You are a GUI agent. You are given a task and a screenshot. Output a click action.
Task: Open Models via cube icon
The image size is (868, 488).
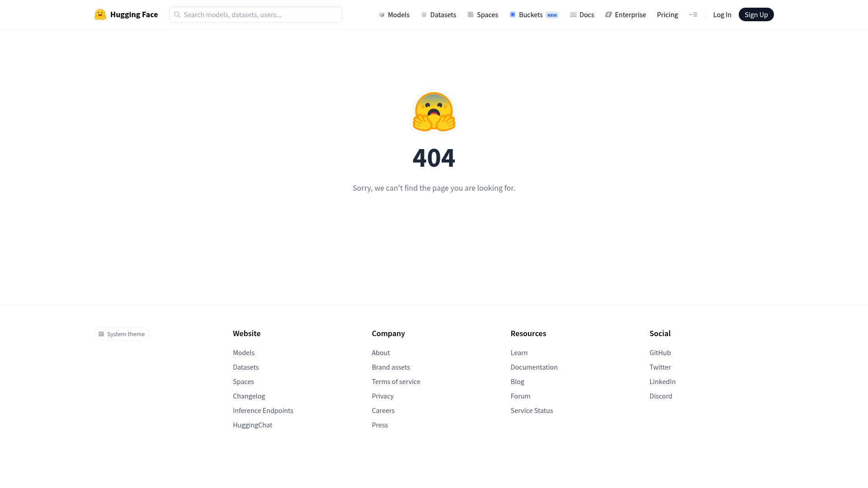coord(382,14)
